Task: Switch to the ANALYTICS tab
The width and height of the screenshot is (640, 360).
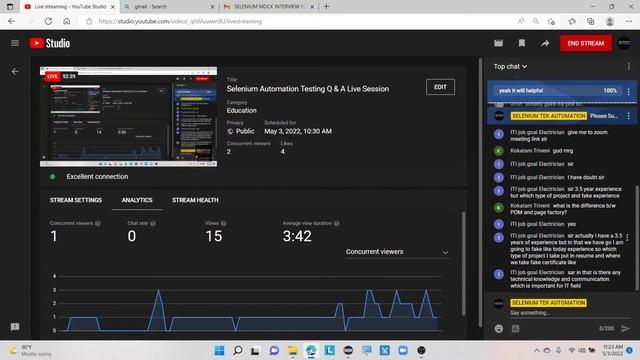Action: pyautogui.click(x=137, y=200)
